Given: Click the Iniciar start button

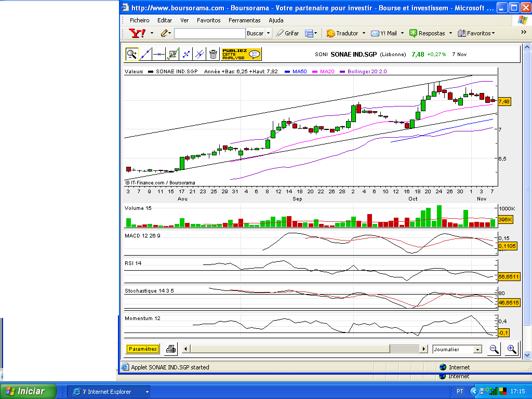Looking at the screenshot, I should [x=28, y=391].
